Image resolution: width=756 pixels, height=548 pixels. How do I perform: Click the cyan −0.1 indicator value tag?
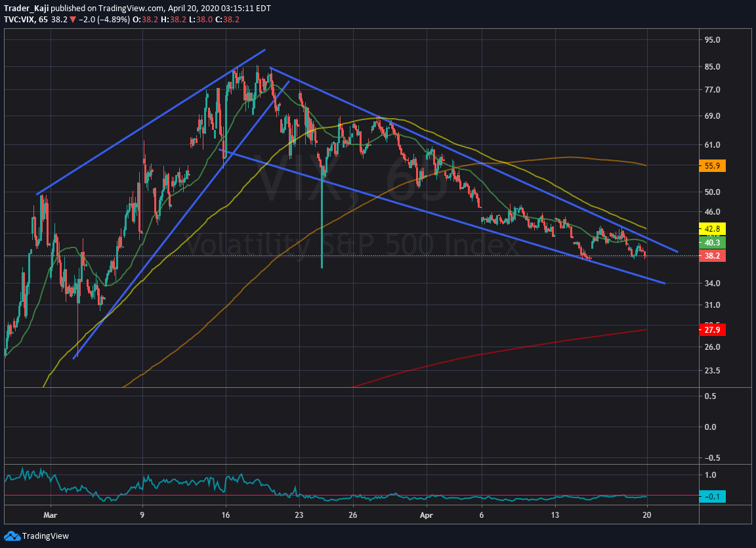[x=712, y=496]
